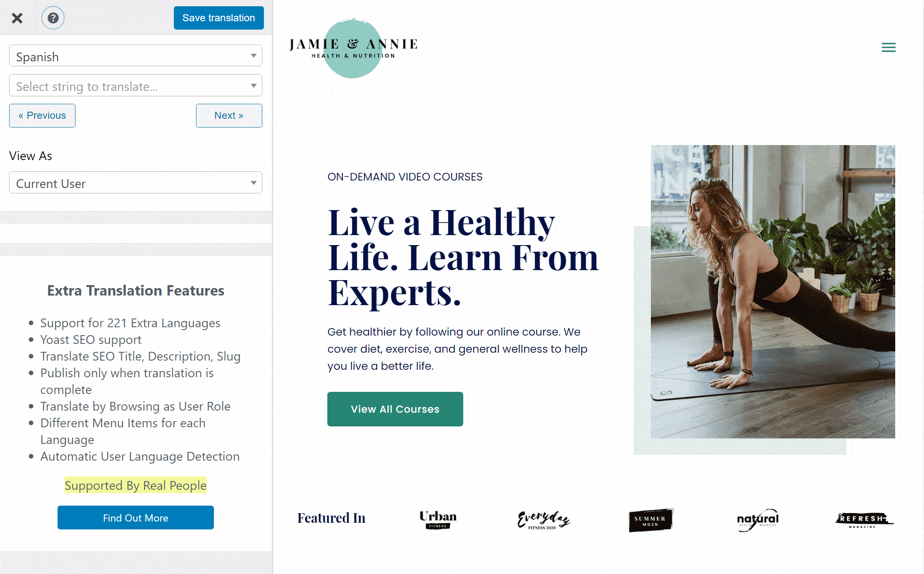The width and height of the screenshot is (924, 574).
Task: Select Save translation menu action
Action: click(218, 18)
